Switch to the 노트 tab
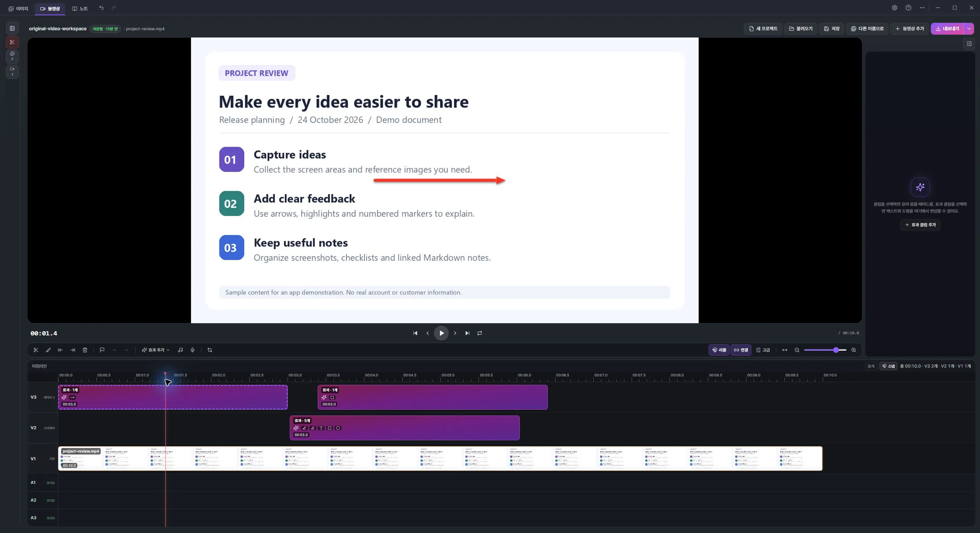980x533 pixels. click(80, 8)
